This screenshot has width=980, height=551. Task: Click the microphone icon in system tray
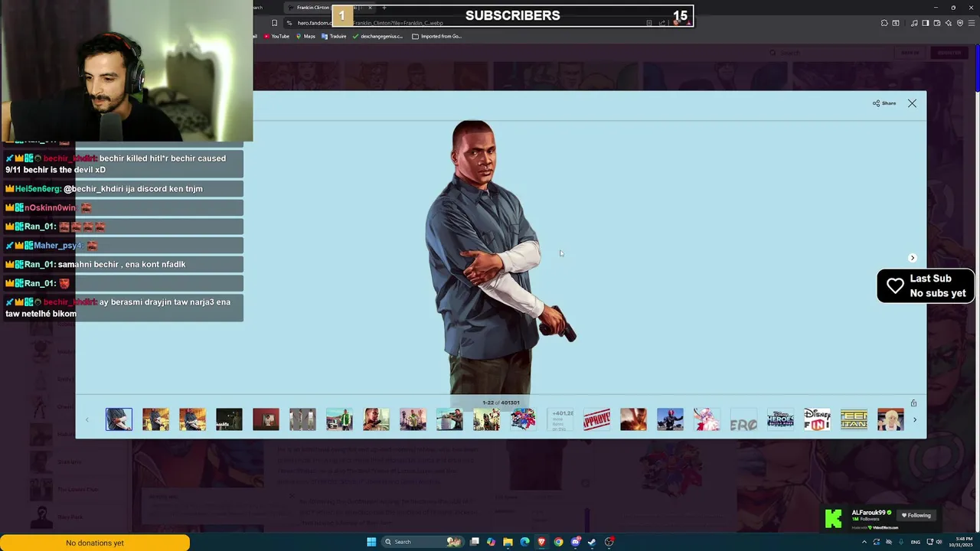(x=901, y=542)
